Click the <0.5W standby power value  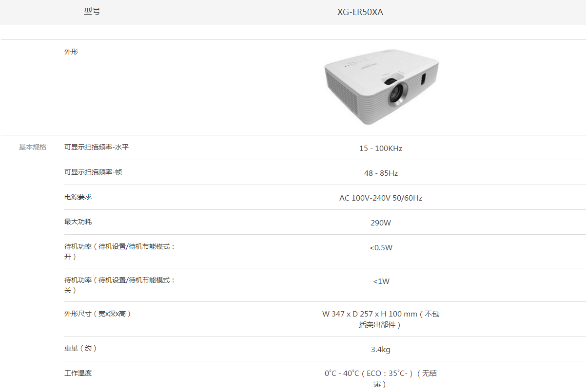pos(381,247)
